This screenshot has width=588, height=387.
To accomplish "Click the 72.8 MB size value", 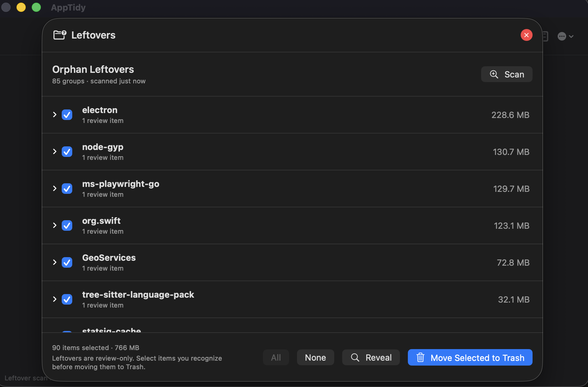I will 513,263.
